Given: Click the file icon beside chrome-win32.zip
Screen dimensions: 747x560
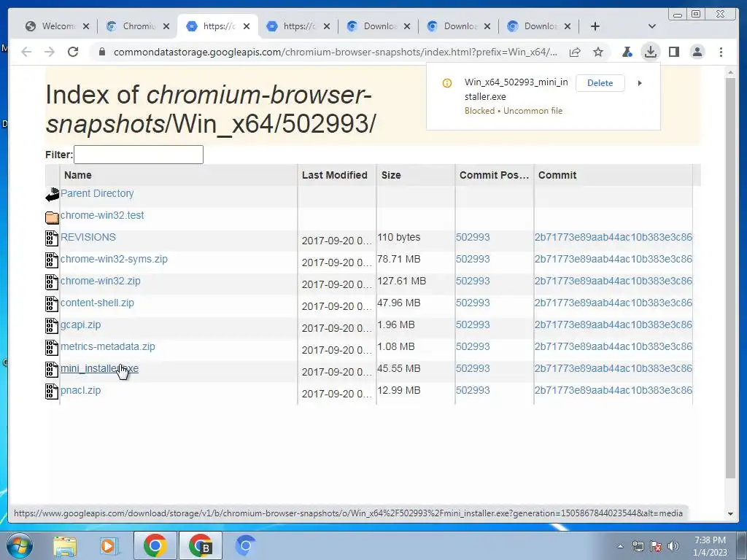Looking at the screenshot, I should tap(52, 282).
